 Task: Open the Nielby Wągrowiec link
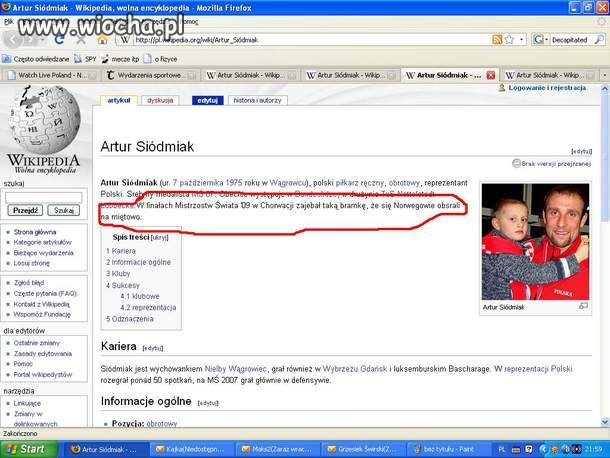pyautogui.click(x=235, y=369)
